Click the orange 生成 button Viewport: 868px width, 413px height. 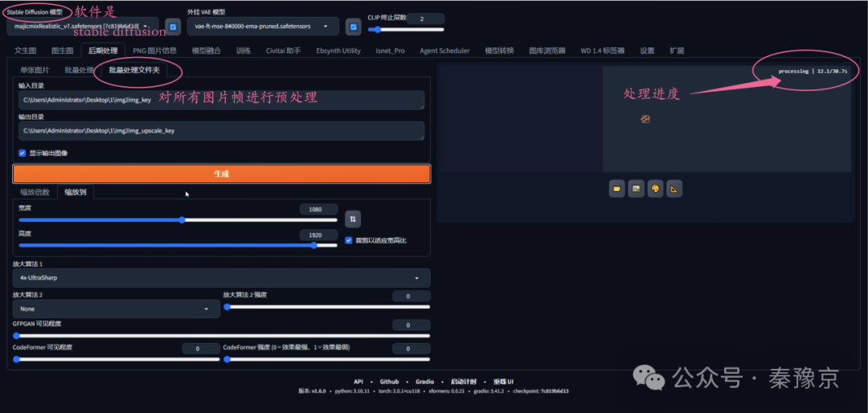(222, 174)
